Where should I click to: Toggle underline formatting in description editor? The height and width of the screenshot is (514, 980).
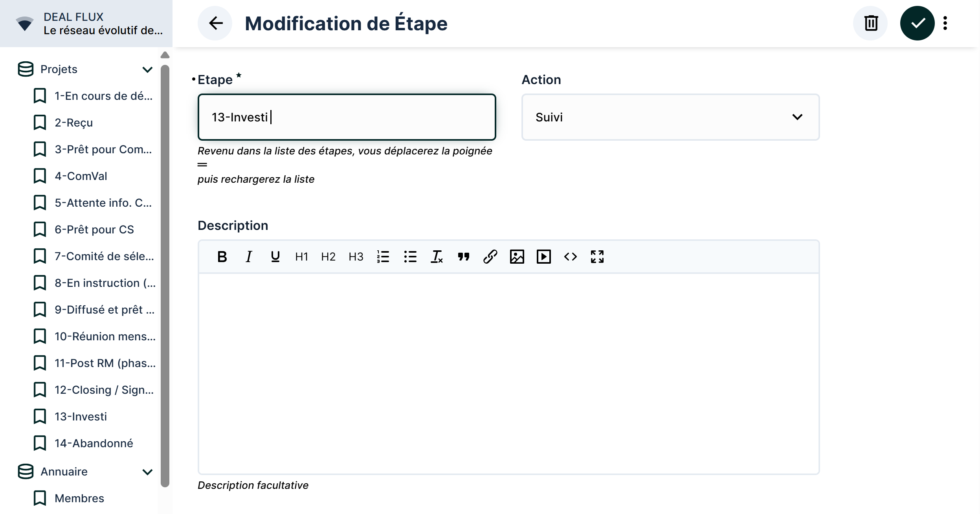click(275, 257)
